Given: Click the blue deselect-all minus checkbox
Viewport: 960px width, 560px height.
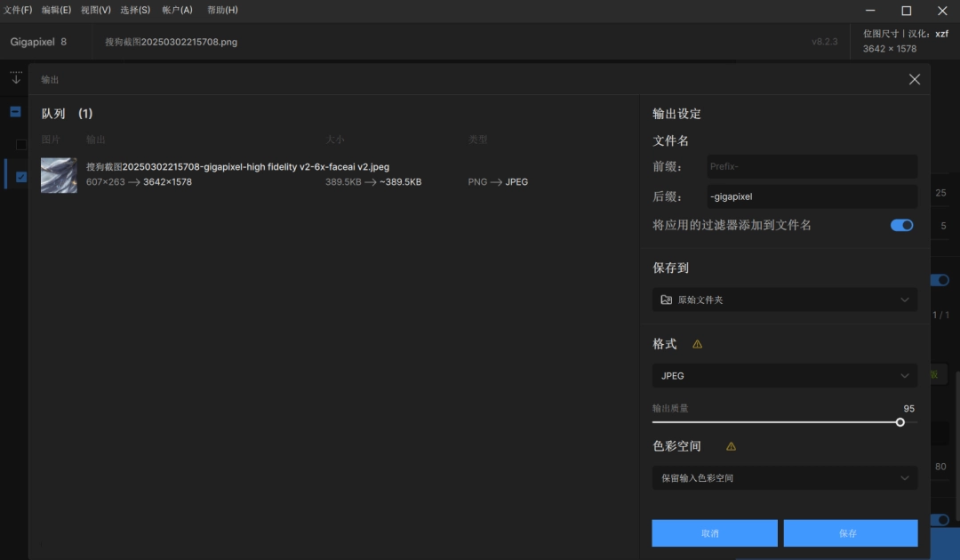Looking at the screenshot, I should (x=15, y=111).
